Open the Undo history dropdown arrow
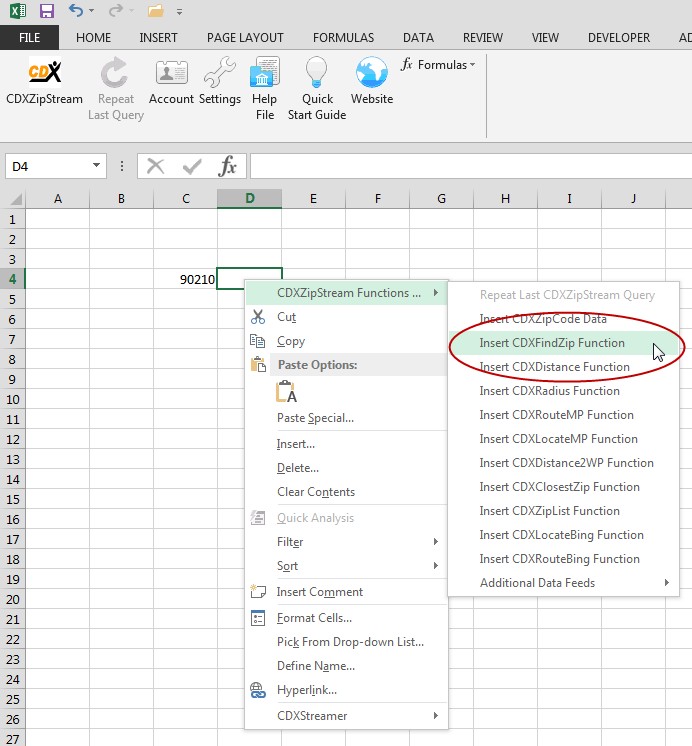 [91, 10]
